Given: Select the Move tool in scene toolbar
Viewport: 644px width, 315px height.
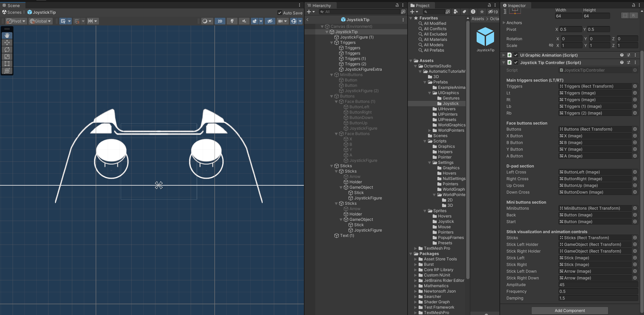Looking at the screenshot, I should tap(7, 43).
